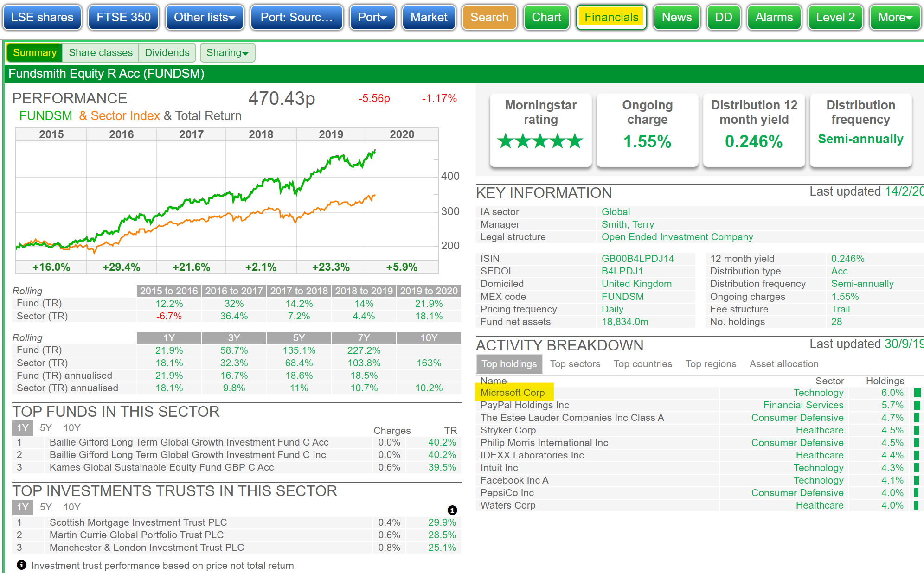924x573 pixels.
Task: Switch to Top regions tab
Action: [711, 364]
